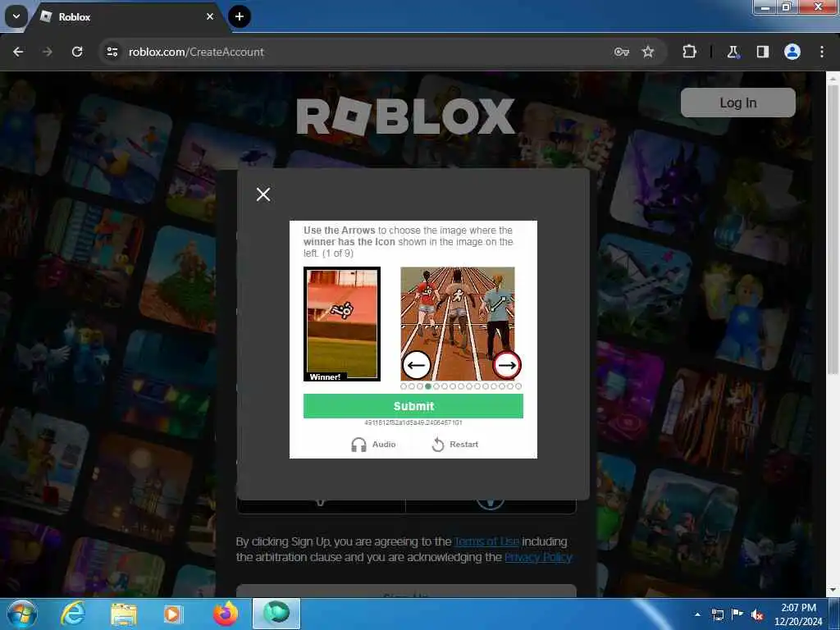Viewport: 840px width, 630px height.
Task: Open a new browser tab
Action: [x=240, y=16]
